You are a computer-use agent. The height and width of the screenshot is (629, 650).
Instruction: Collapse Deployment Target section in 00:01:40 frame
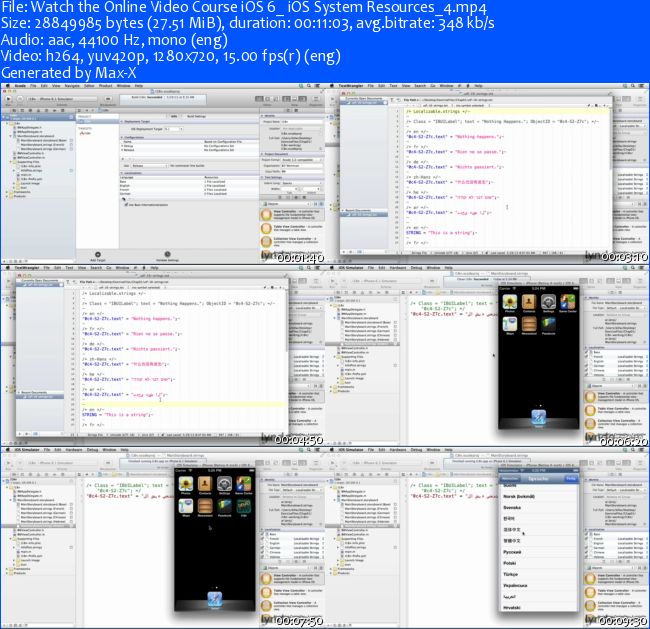point(122,121)
